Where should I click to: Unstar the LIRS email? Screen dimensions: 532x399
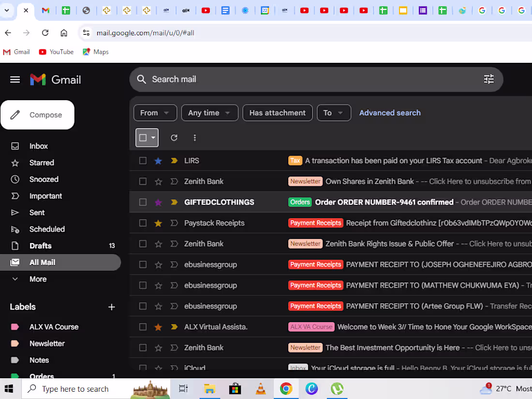[158, 161]
